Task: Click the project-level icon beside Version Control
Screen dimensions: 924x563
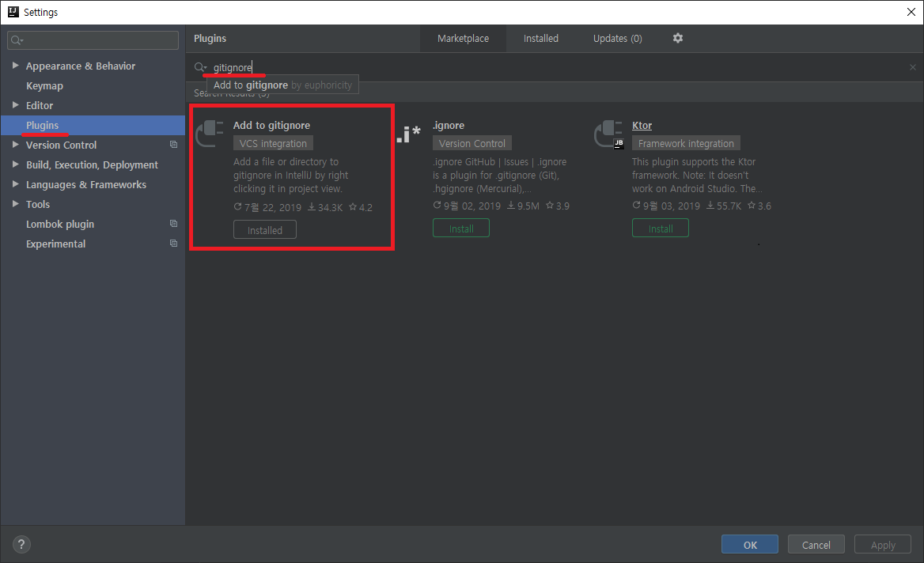Action: (173, 145)
